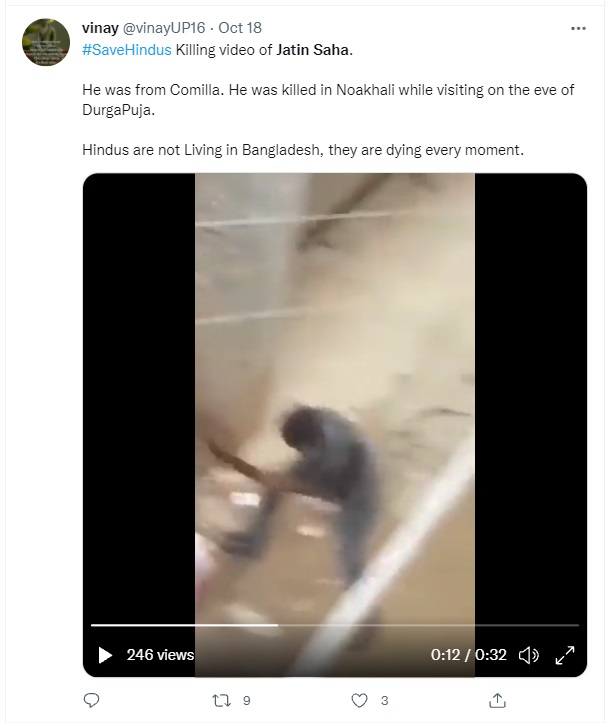Image resolution: width=609 pixels, height=723 pixels.
Task: Click the 0:12 / 0:32 time display
Action: (468, 655)
